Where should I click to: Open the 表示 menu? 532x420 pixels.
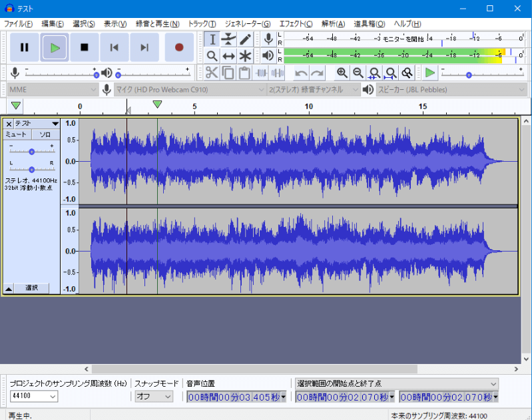tap(115, 24)
